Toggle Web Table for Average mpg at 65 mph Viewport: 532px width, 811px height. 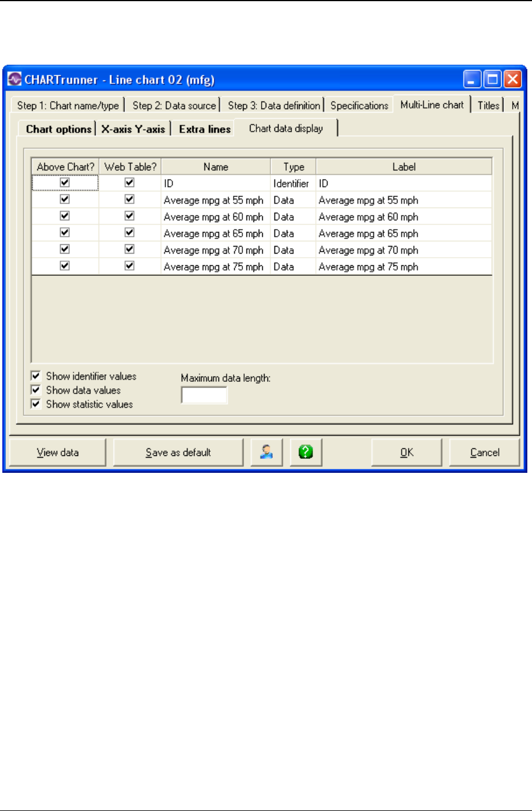click(x=129, y=233)
